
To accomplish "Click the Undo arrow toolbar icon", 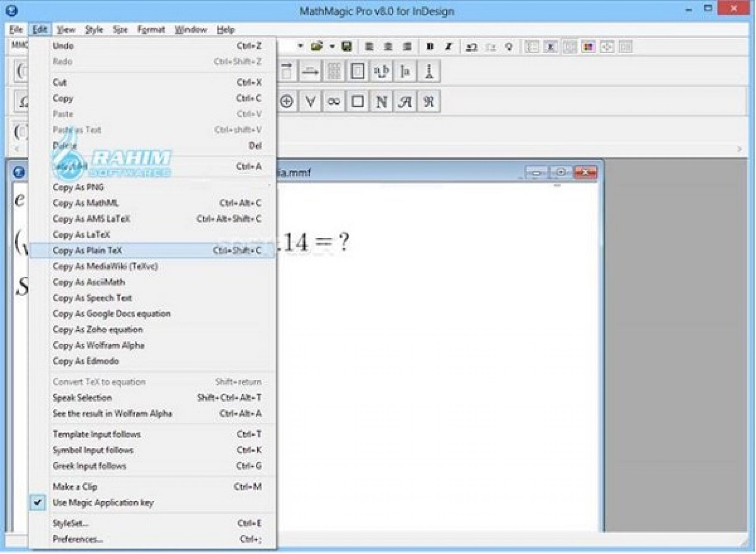I will [471, 47].
